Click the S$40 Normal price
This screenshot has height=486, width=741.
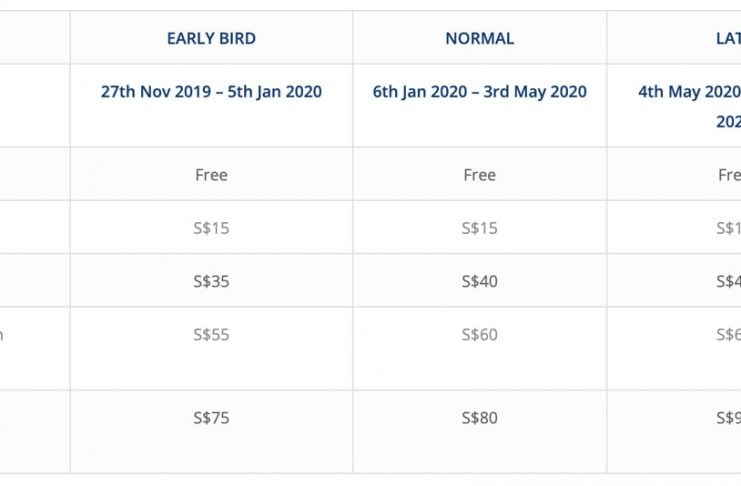480,282
